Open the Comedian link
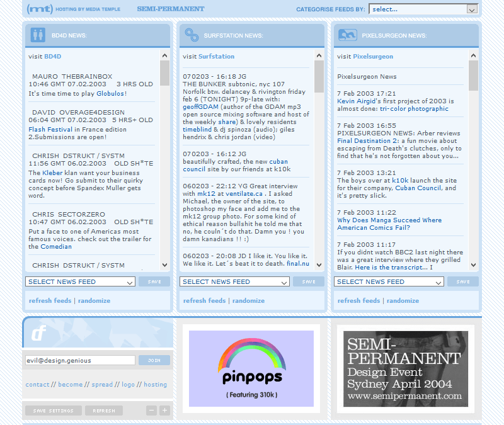This screenshot has height=425, width=504. tap(56, 247)
